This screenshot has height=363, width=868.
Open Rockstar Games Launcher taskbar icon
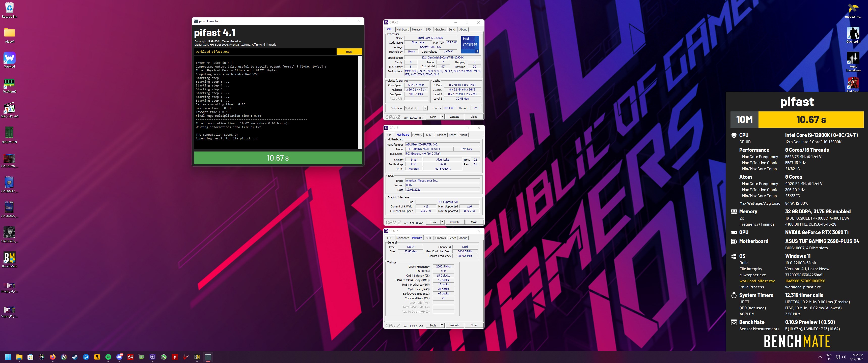tap(97, 357)
